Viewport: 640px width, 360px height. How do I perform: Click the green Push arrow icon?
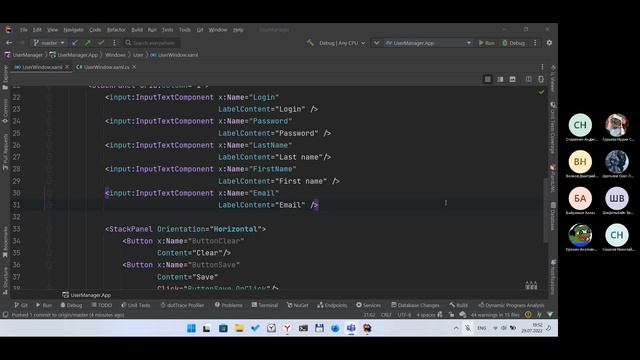point(88,43)
